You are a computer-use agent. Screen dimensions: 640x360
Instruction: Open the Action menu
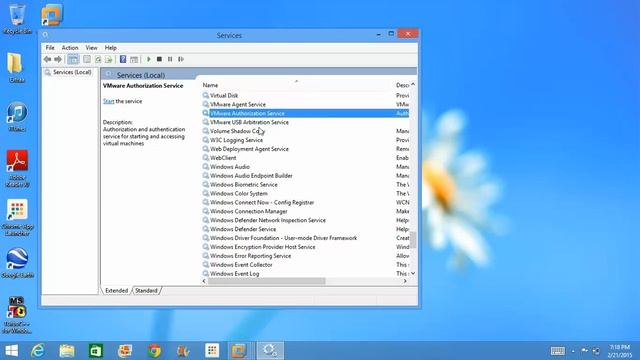point(70,48)
